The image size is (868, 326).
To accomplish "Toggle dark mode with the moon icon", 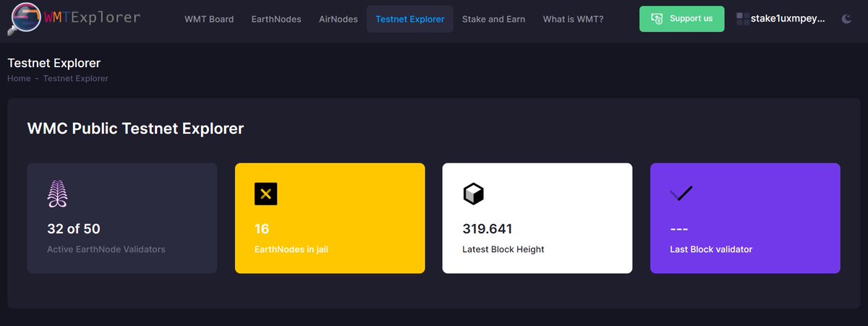I will click(847, 19).
